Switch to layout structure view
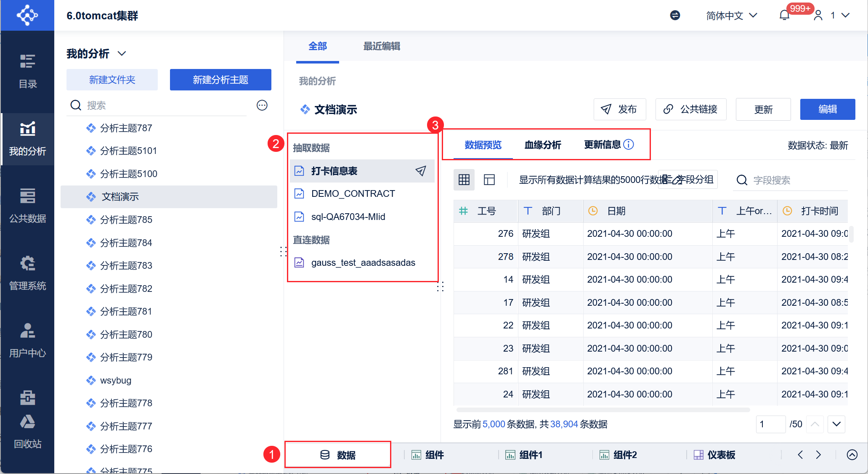 (x=489, y=180)
